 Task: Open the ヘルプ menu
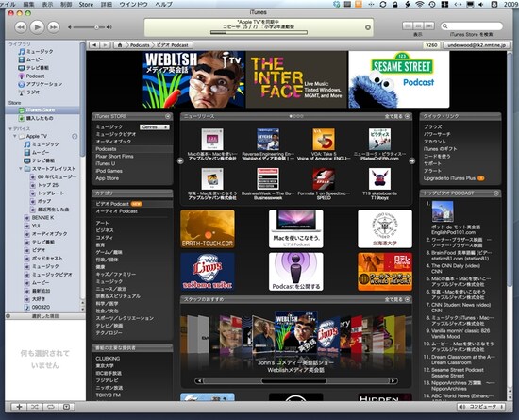164,5
